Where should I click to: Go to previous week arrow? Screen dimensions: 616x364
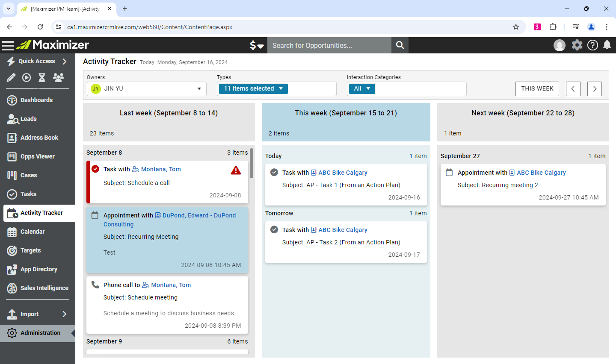point(573,89)
